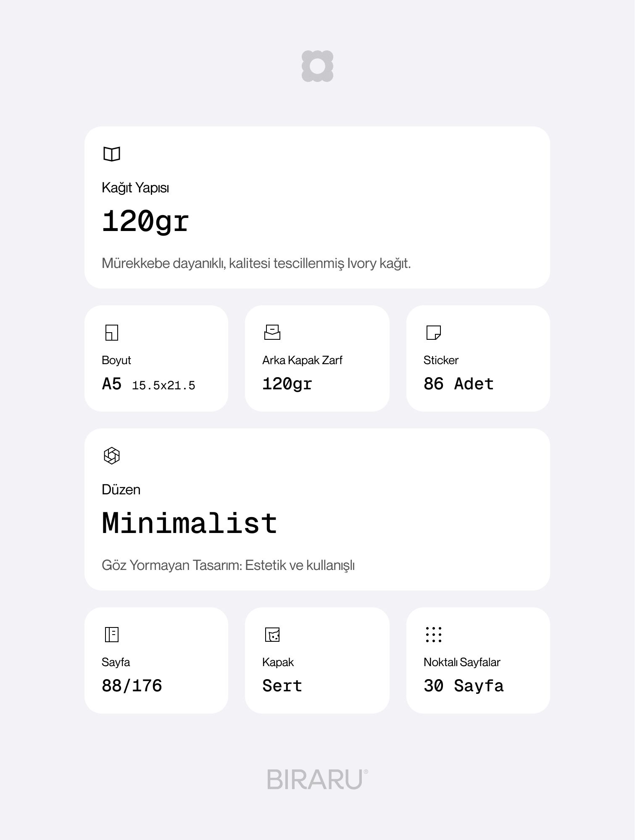Click the "Göz Yormayan Tasarım" description
The height and width of the screenshot is (840, 635).
pos(228,565)
